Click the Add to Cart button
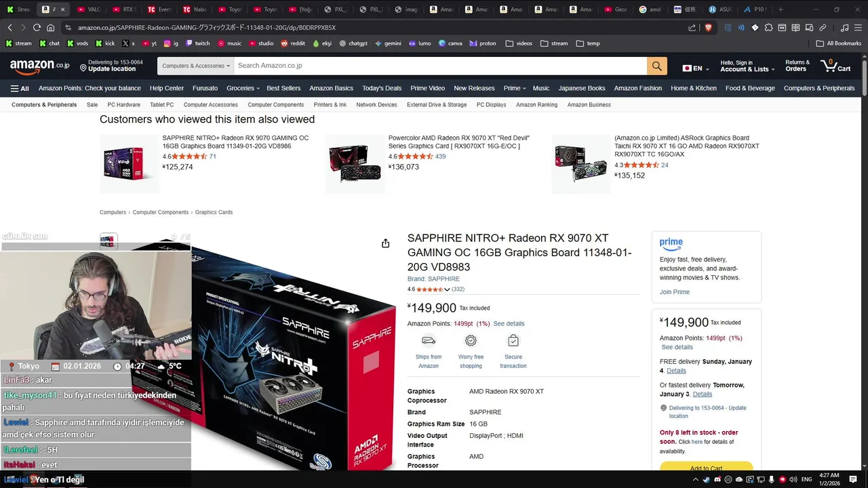868x488 pixels. [706, 468]
